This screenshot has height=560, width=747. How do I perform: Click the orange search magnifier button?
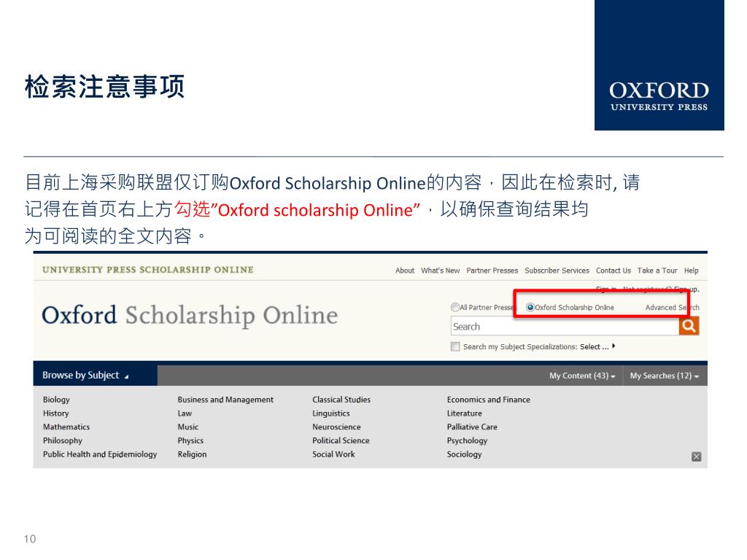click(x=689, y=326)
